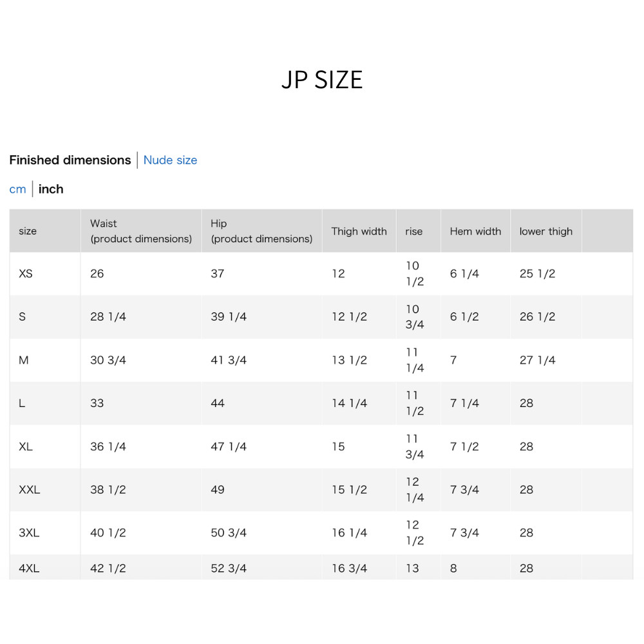Click the Waist column header

141,231
